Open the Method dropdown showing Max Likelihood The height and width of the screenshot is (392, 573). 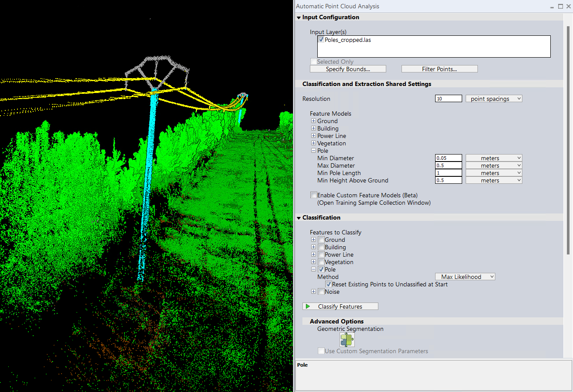point(465,277)
